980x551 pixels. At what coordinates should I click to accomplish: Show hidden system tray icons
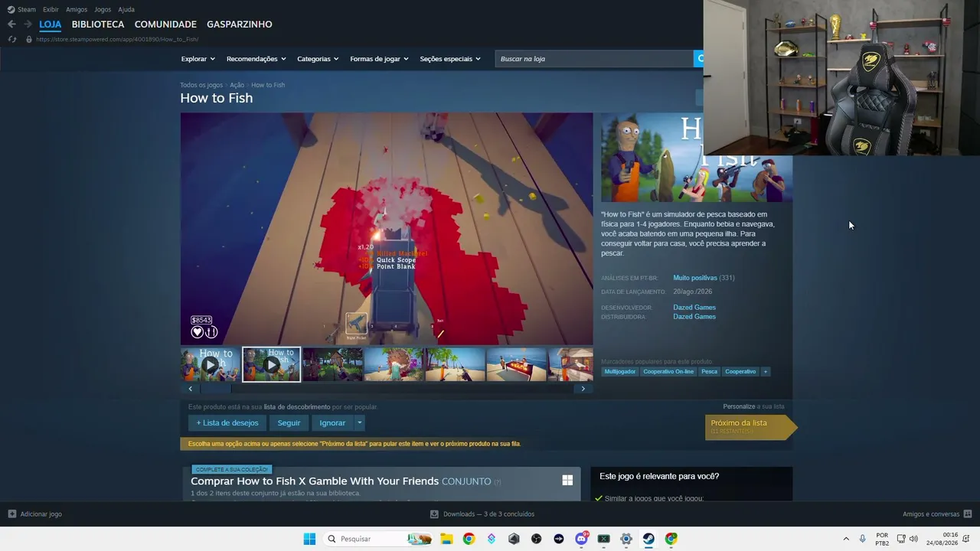coord(846,539)
